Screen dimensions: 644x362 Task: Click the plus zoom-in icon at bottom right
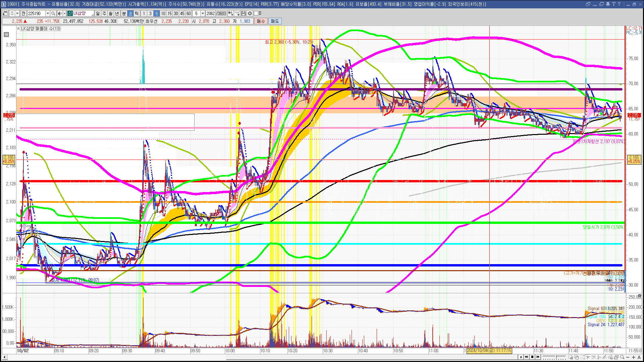[x=634, y=357]
